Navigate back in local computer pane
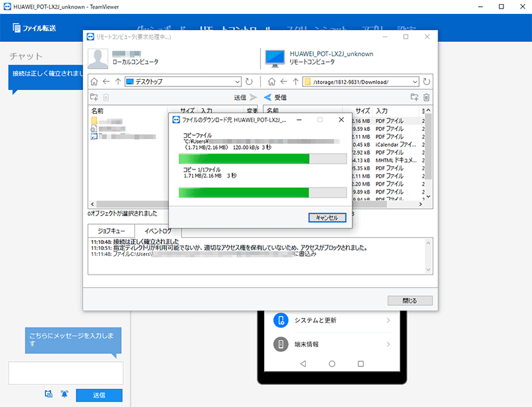Image resolution: width=532 pixels, height=407 pixels. tap(106, 81)
